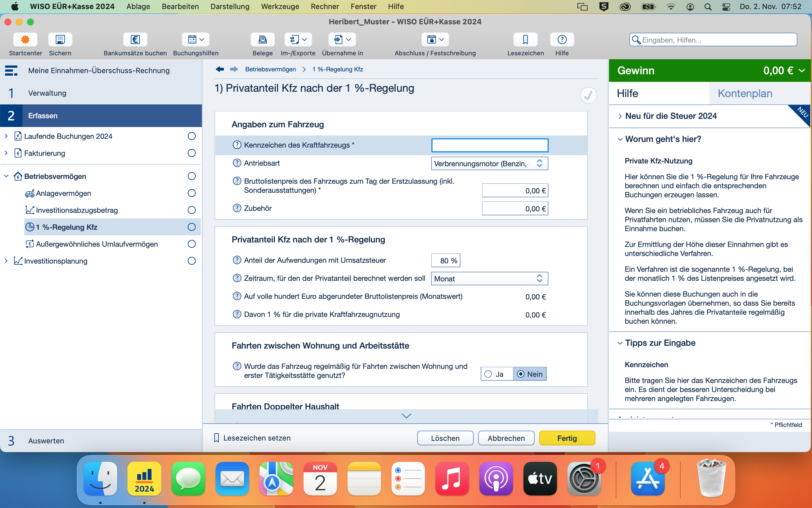Toggle status circle for 1 %-Regelung Kfz
The width and height of the screenshot is (812, 508).
pos(192,227)
